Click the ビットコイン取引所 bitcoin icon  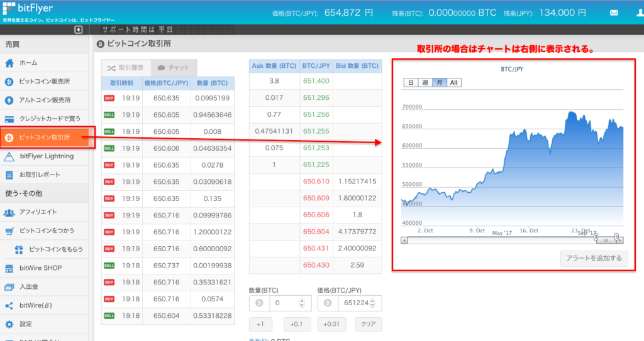[x=9, y=138]
